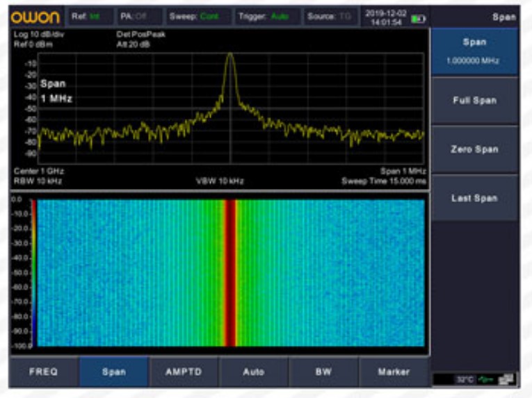
Task: Switch to the AMPTD tab
Action: (x=184, y=372)
